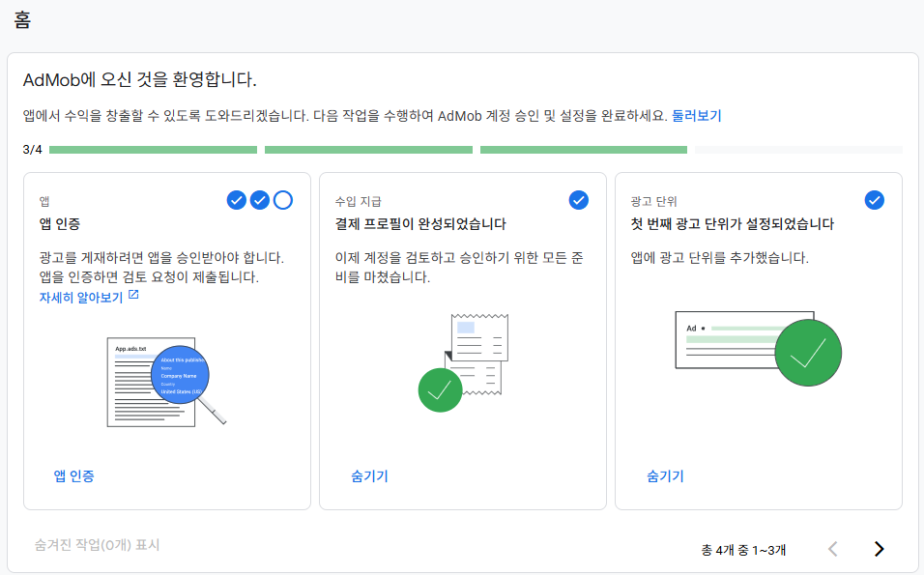Viewport: 924px width, 575px height.
Task: Click 숨겨진 작업(0개) 표시
Action: [x=98, y=545]
